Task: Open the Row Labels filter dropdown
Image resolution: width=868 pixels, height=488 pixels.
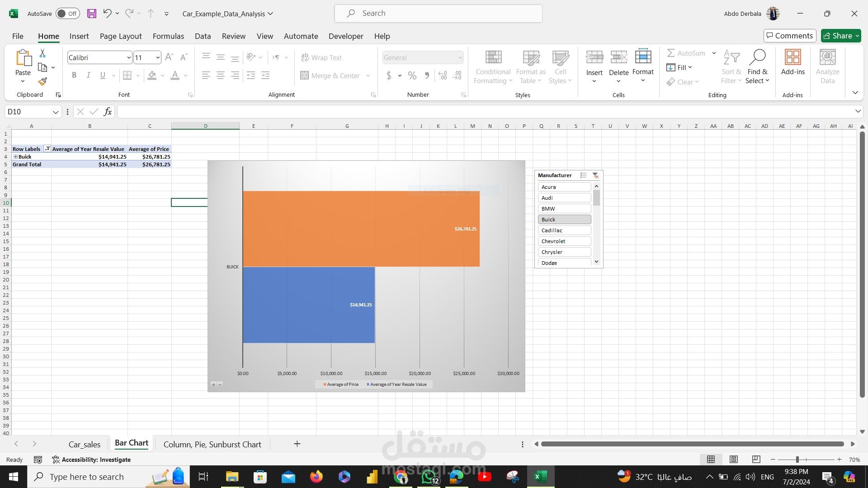Action: (47, 149)
